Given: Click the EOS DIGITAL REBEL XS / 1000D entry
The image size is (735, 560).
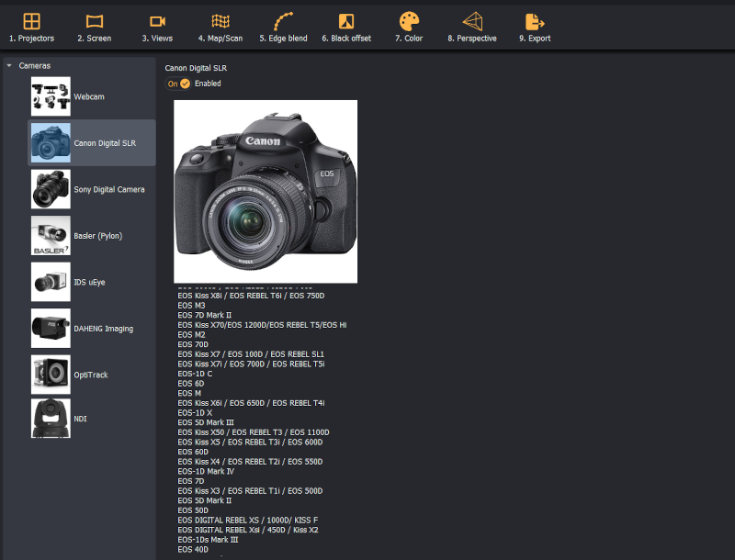Looking at the screenshot, I should tap(247, 521).
